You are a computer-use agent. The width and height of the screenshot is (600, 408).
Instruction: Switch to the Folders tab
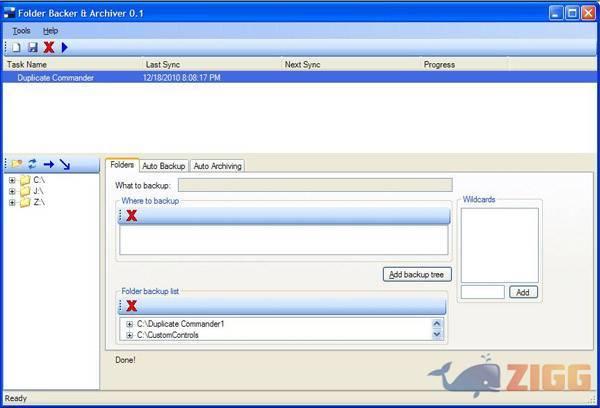pyautogui.click(x=122, y=165)
